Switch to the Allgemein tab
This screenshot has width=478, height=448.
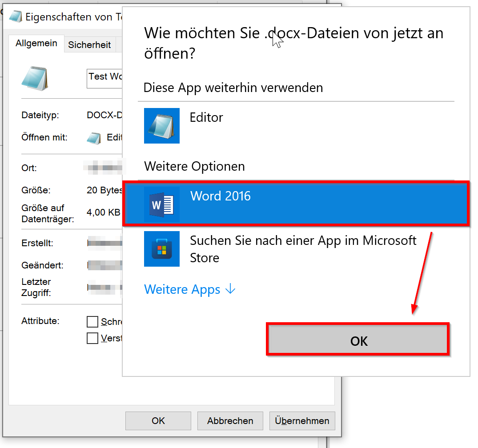pyautogui.click(x=36, y=44)
